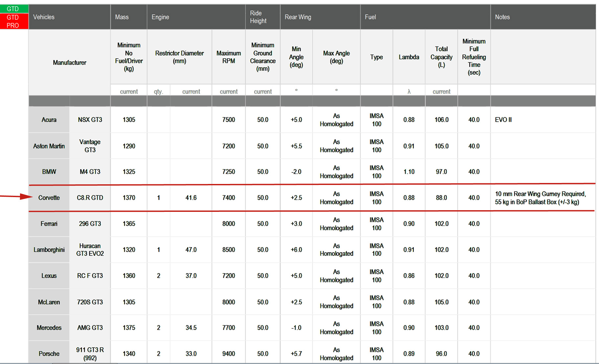
Task: Click Porsche's 9400 maximum RPM value
Action: point(228,354)
